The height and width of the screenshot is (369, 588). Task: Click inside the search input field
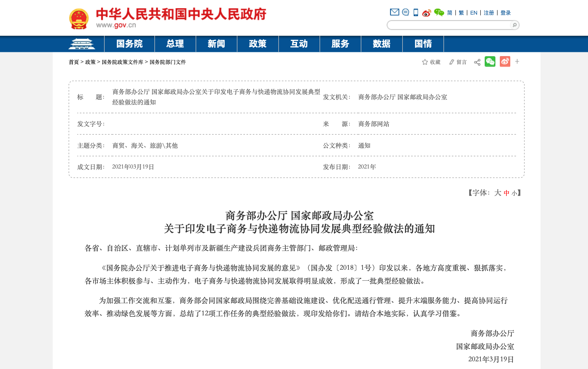click(449, 25)
